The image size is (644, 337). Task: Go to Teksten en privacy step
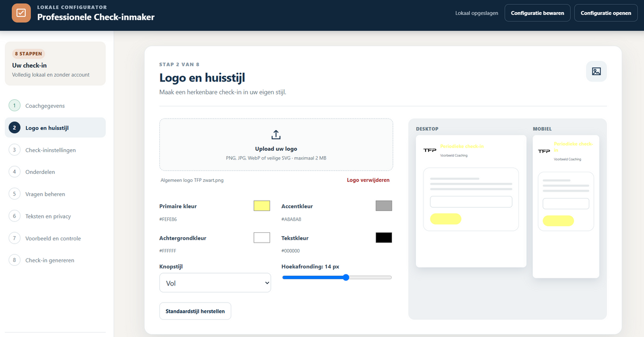[55, 216]
